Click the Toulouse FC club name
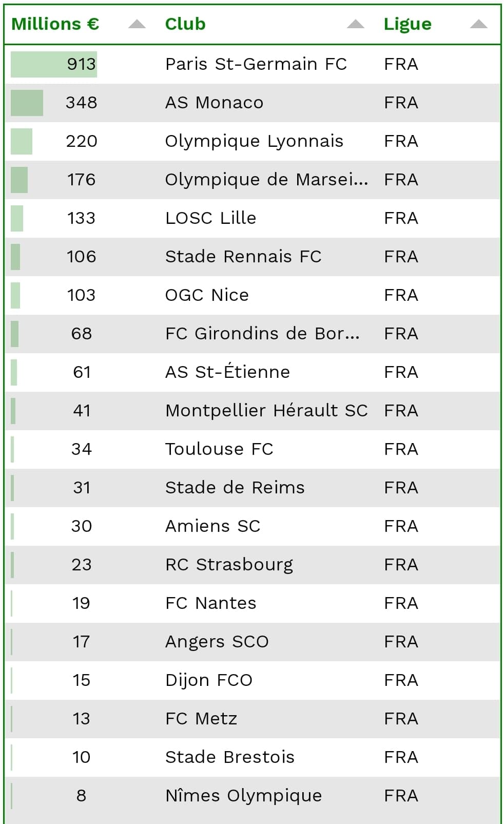The width and height of the screenshot is (504, 824). click(x=219, y=449)
